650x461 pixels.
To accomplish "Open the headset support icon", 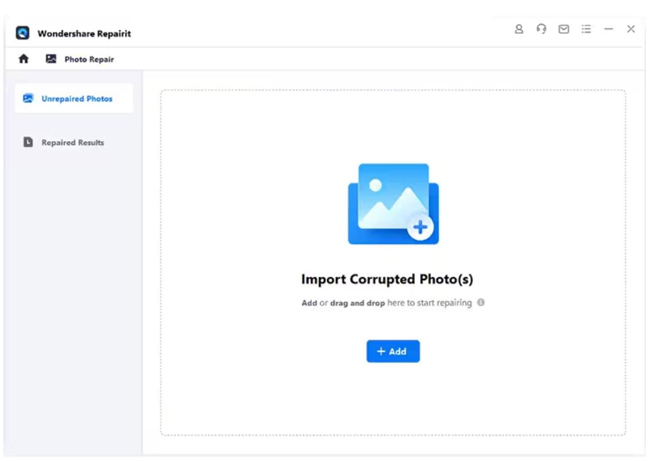I will (x=541, y=29).
